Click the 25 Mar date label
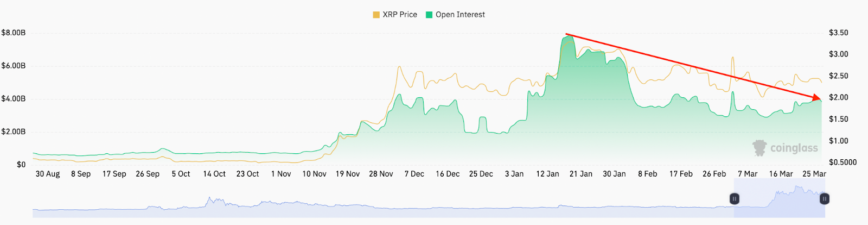868x225 pixels. 814,174
